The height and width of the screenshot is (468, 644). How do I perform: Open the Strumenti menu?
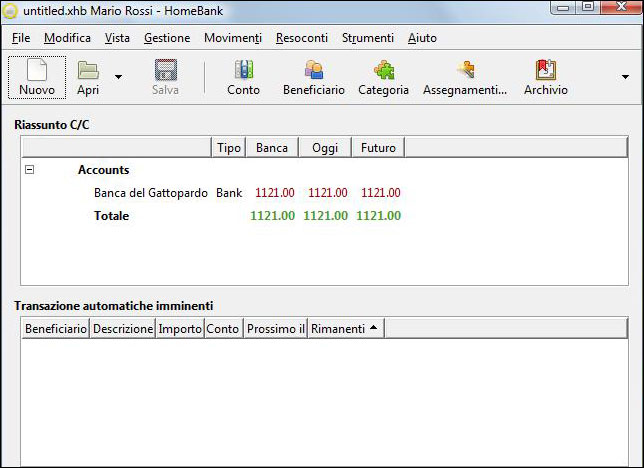pos(367,38)
